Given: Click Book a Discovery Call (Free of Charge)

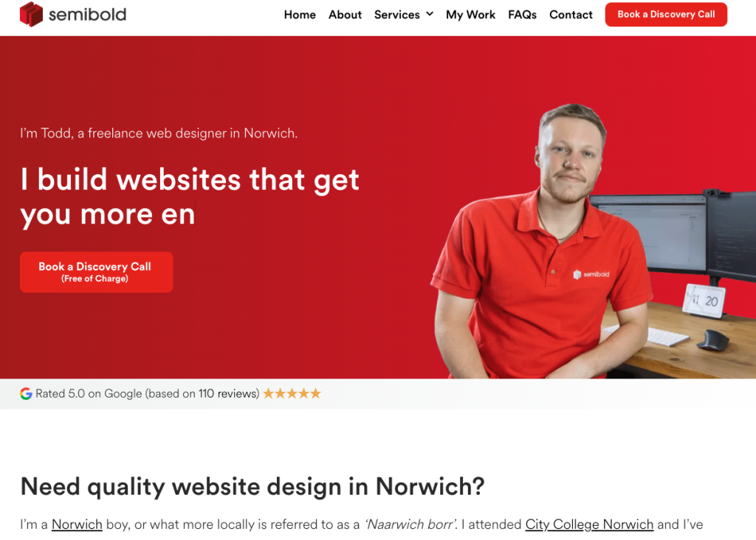Looking at the screenshot, I should (97, 272).
